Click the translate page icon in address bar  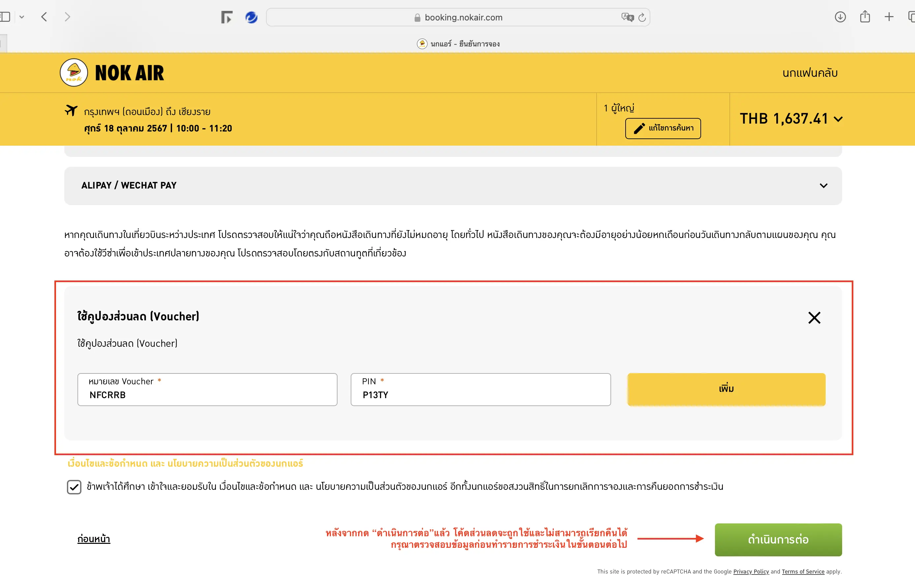(627, 17)
